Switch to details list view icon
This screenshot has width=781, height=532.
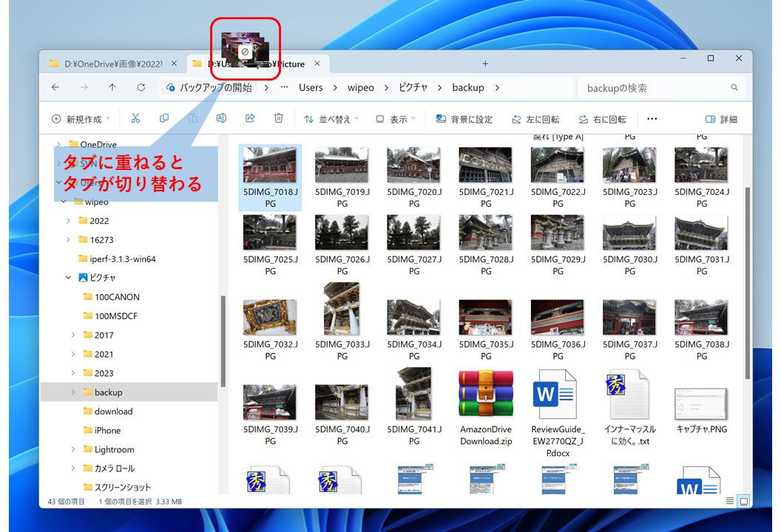coord(730,501)
